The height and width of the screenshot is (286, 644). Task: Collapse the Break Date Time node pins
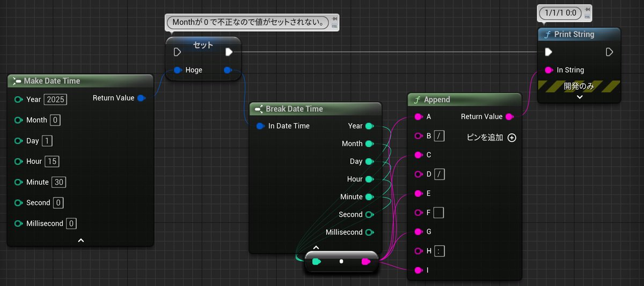click(316, 248)
